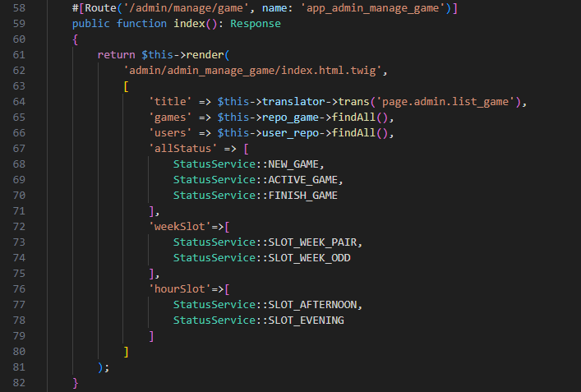
Task: Click the SLOT_AFTERNOON constant
Action: [312, 305]
